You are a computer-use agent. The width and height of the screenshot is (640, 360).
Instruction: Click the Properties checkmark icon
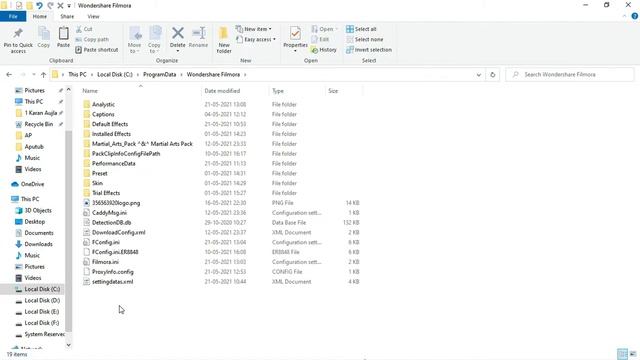pos(295,33)
